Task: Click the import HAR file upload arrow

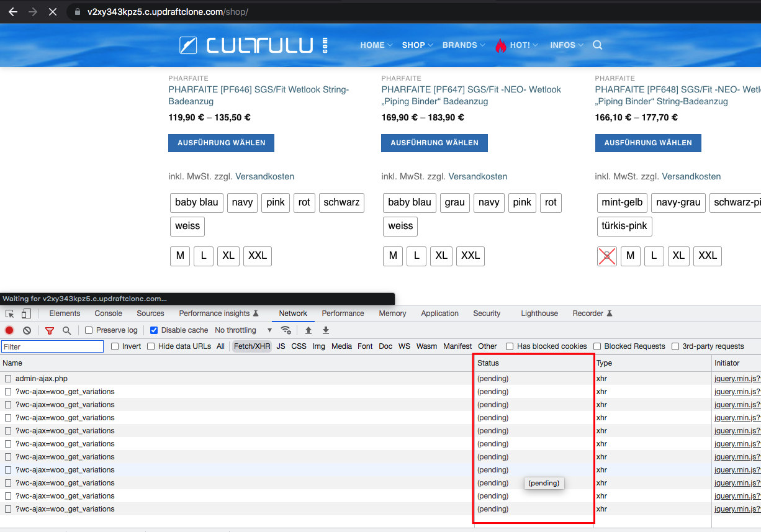Action: [x=308, y=330]
